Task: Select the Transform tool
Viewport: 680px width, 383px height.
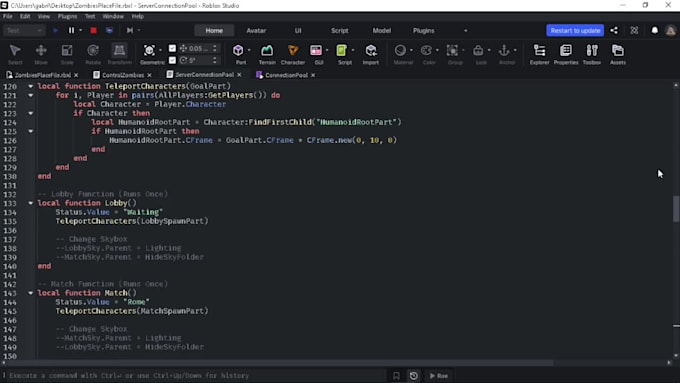Action: click(x=119, y=54)
